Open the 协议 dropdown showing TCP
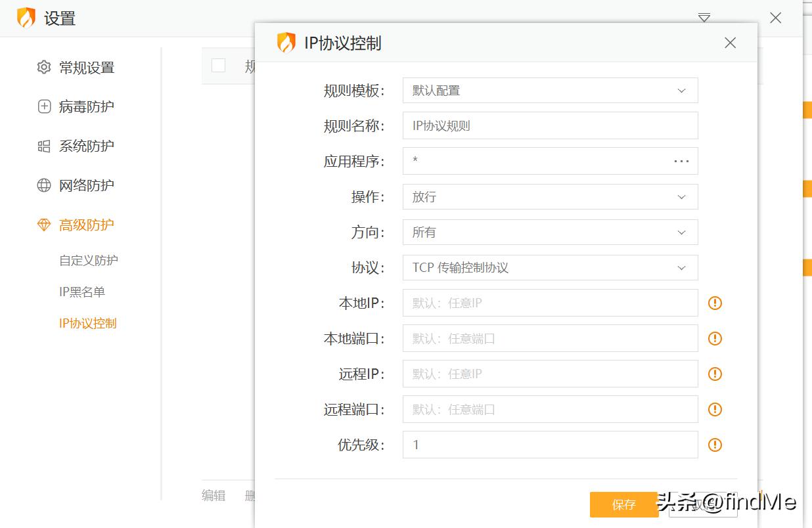 [x=550, y=267]
